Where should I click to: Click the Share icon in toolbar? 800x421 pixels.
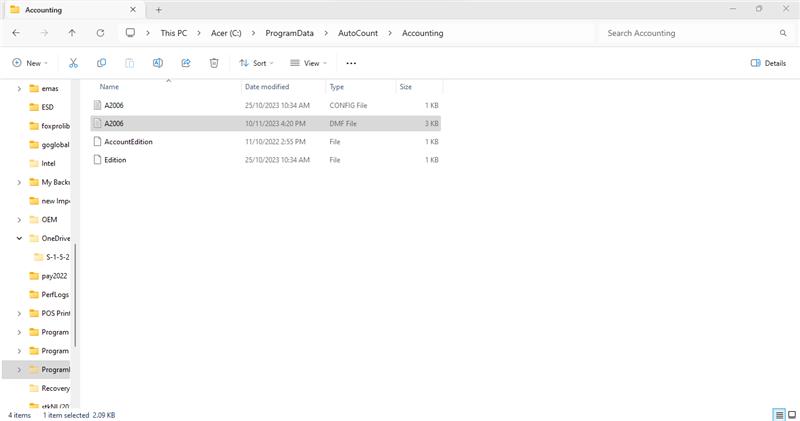point(186,63)
